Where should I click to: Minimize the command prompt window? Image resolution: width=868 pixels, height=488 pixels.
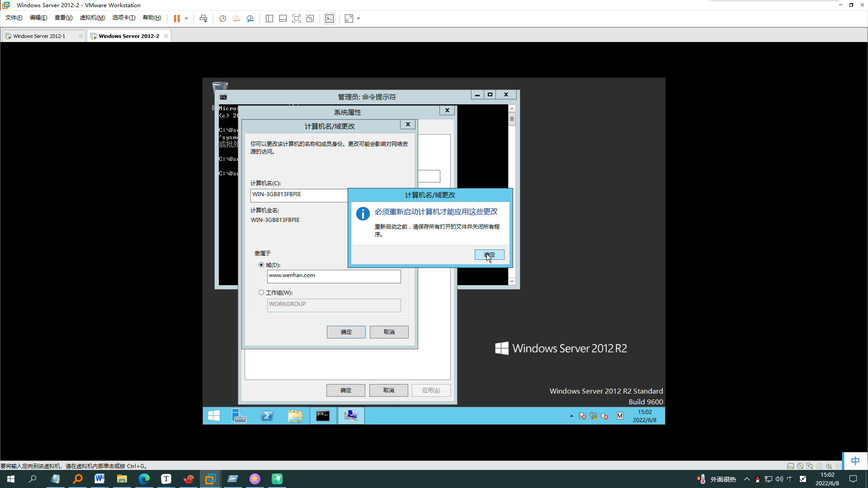click(477, 95)
